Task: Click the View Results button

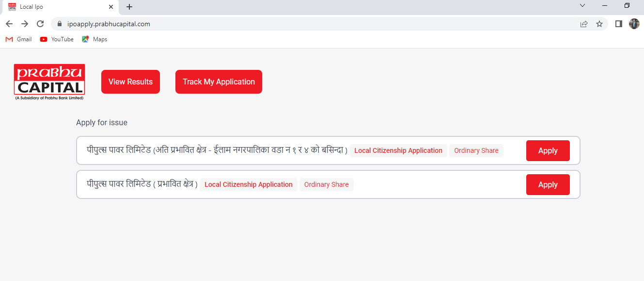Action: 130,82
